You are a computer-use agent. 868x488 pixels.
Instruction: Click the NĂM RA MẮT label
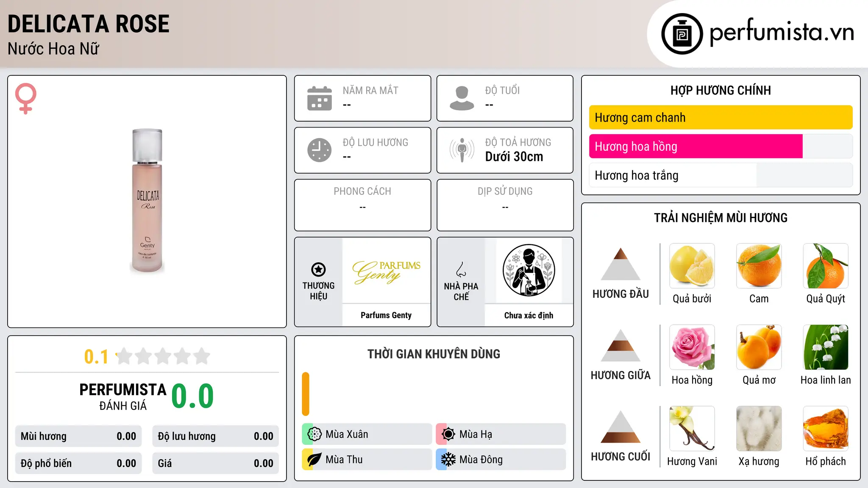pos(370,90)
